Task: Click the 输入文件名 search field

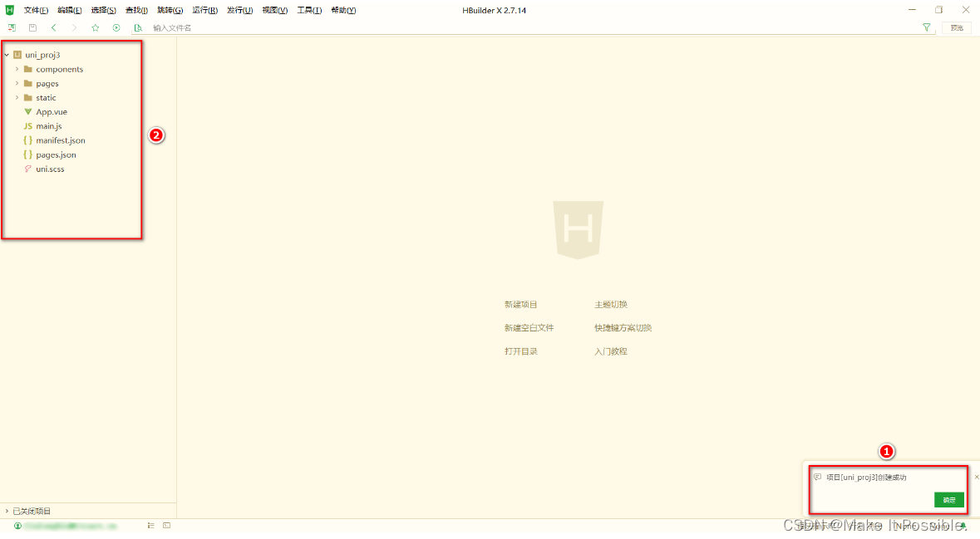Action: point(531,27)
